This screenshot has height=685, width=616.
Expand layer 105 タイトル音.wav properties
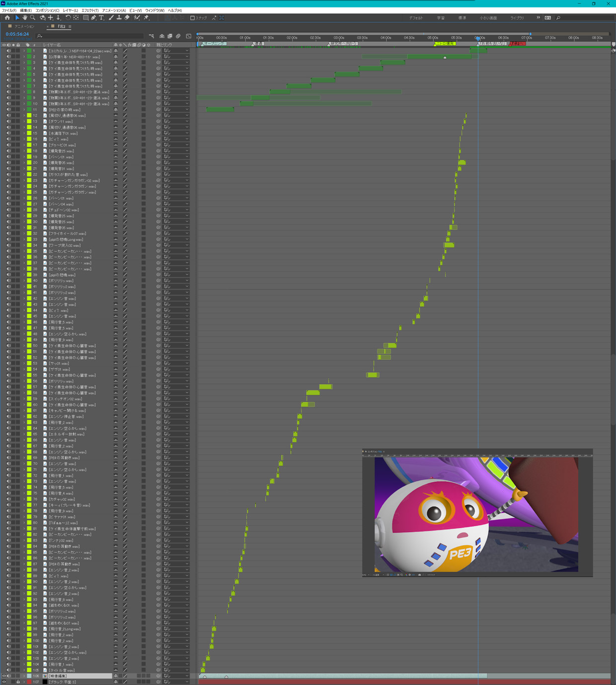[x=24, y=670]
